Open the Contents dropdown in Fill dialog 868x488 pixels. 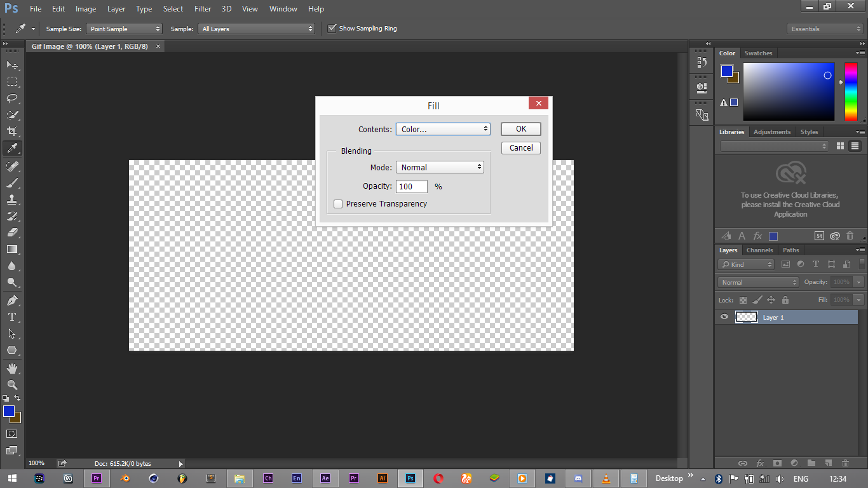point(443,129)
